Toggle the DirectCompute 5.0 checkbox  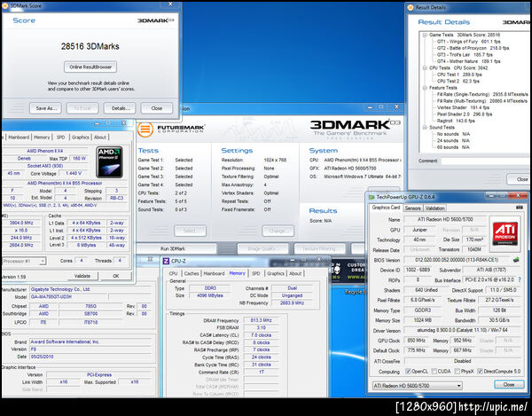pos(480,372)
